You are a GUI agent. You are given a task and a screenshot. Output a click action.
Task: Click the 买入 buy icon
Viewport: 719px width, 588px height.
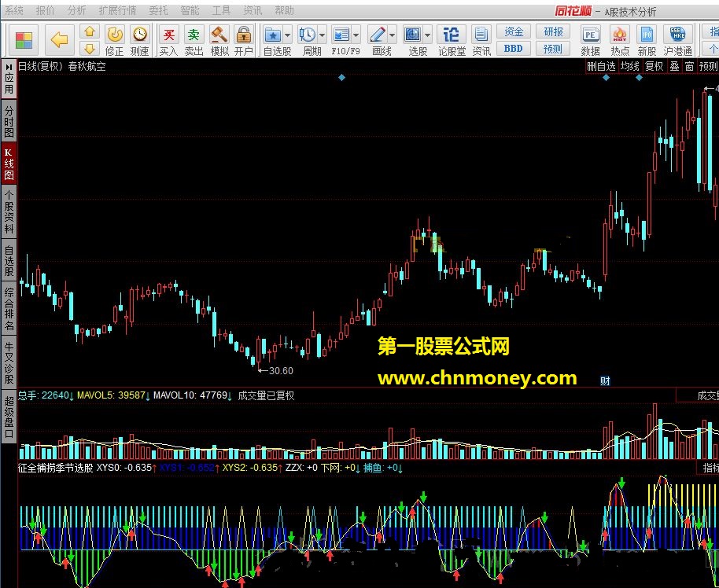pyautogui.click(x=169, y=40)
